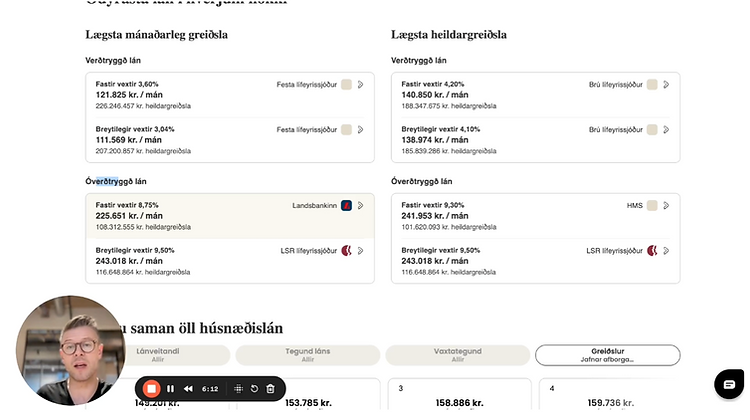Click '241.953 kr. / mán' payment
The height and width of the screenshot is (420, 750).
click(435, 216)
